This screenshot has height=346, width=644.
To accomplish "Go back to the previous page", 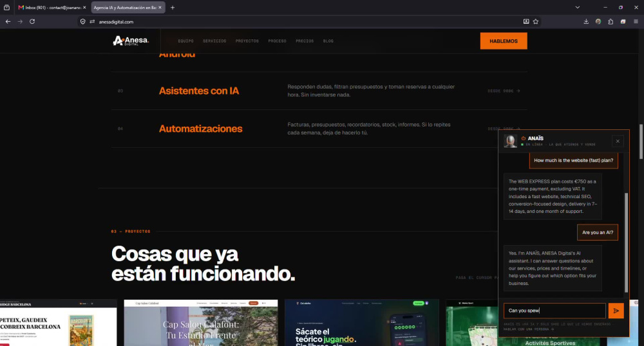I will point(8,22).
